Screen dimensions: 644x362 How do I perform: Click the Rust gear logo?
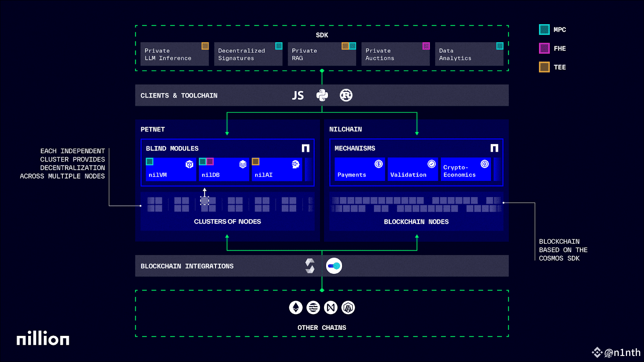[346, 95]
